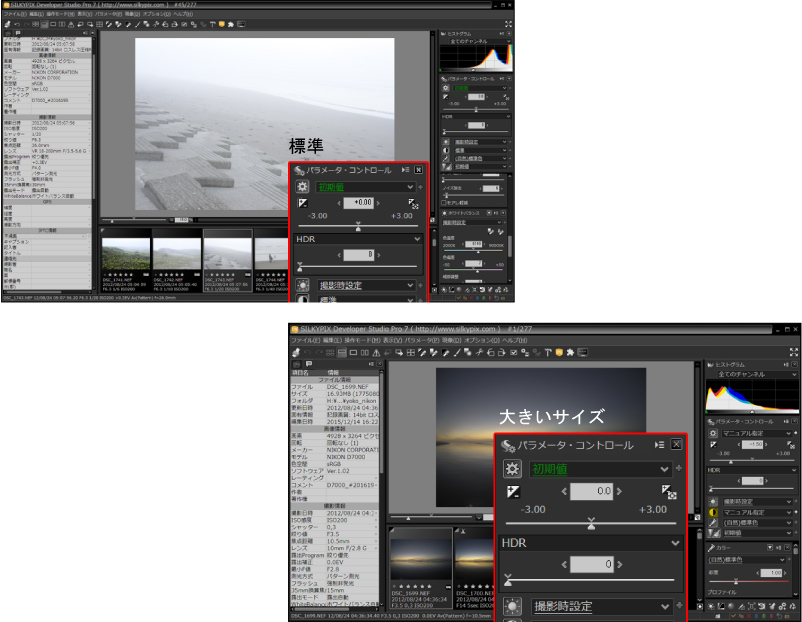Select side-by-side preview mode in #1/277 toolbar
This screenshot has width=802, height=622.
tap(365, 352)
